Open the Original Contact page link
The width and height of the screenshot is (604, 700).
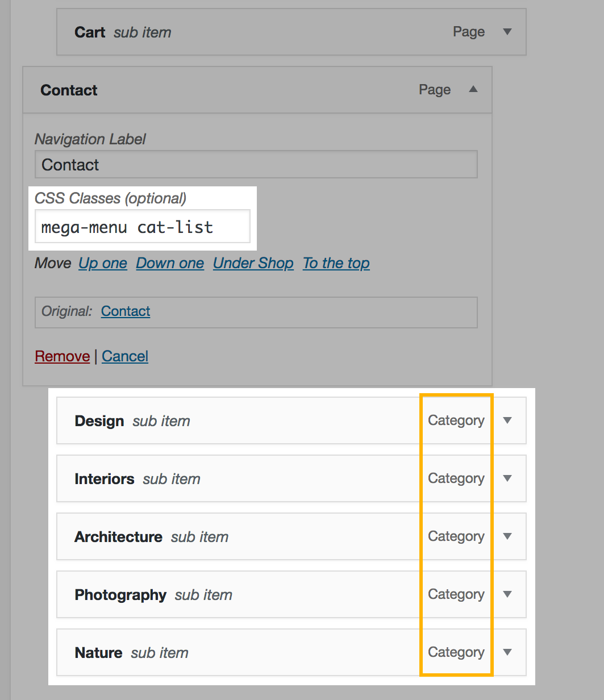coord(126,311)
